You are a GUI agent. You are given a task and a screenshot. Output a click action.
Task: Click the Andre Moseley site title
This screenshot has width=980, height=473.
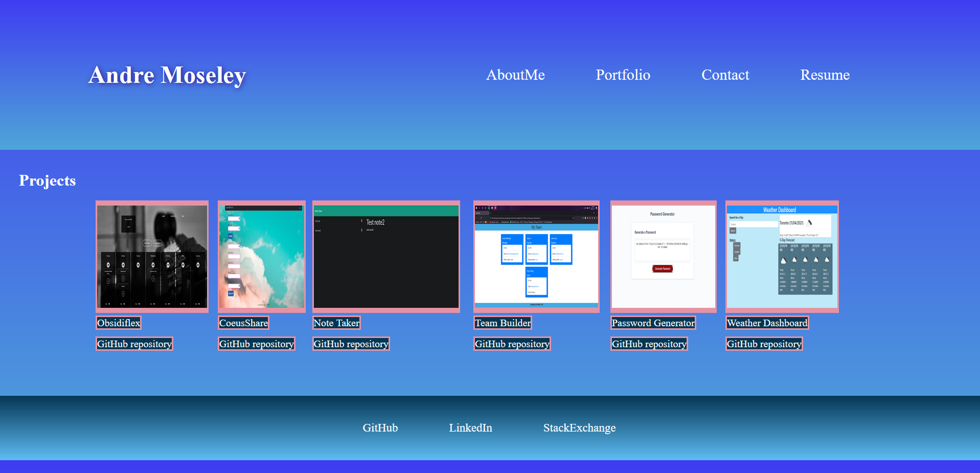(x=167, y=75)
